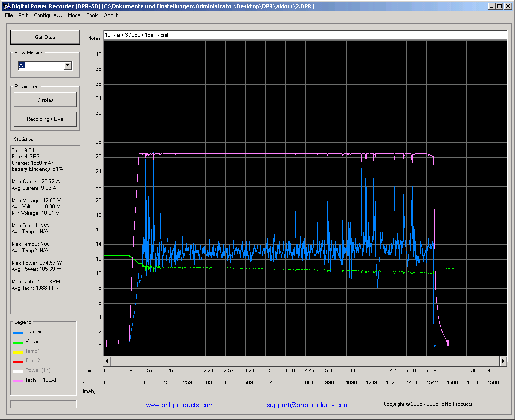515x420 pixels.
Task: Click the Min Voltage: 10.01 V statistic
Action: [36, 213]
